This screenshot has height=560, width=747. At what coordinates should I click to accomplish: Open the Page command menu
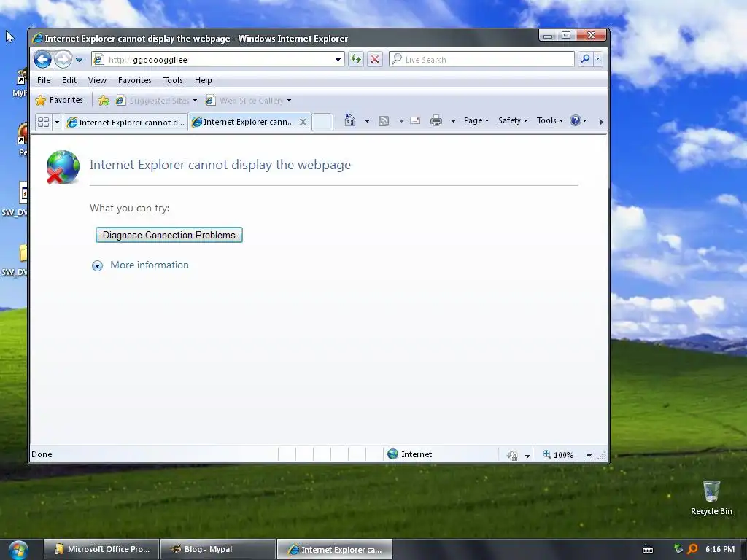(476, 120)
